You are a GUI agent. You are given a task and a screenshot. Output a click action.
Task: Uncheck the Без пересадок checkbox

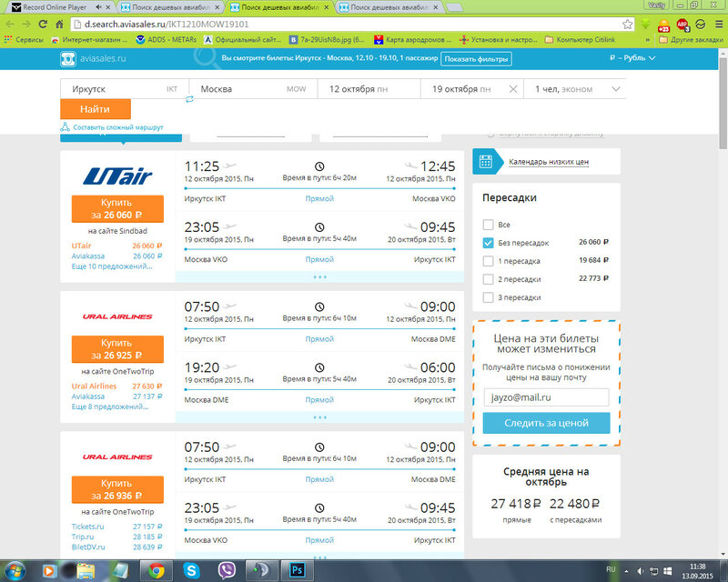(488, 243)
